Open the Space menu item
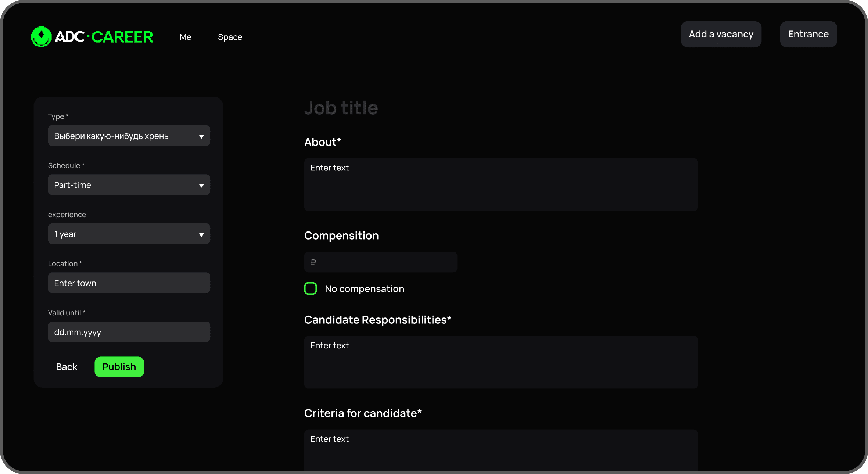The width and height of the screenshot is (868, 474). (x=230, y=37)
